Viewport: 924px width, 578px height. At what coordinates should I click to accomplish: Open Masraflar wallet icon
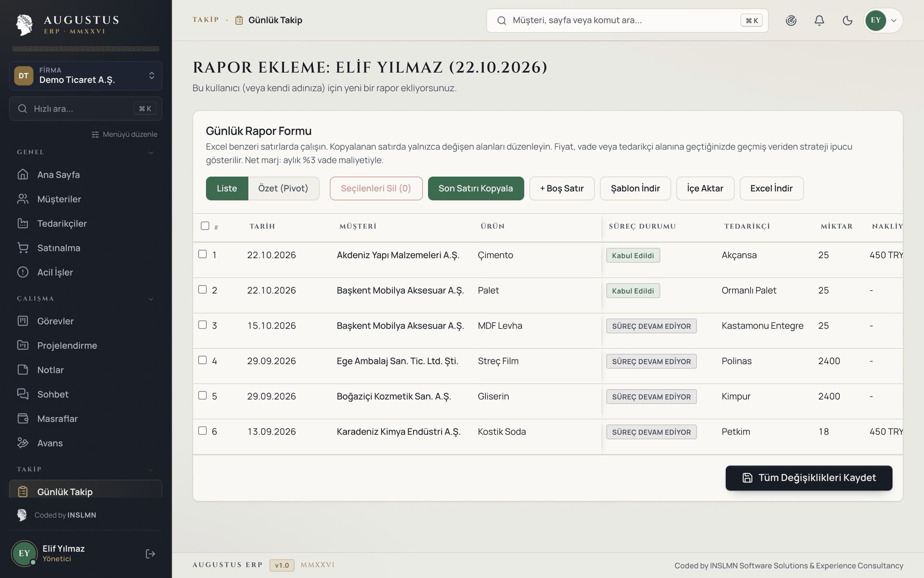[23, 418]
